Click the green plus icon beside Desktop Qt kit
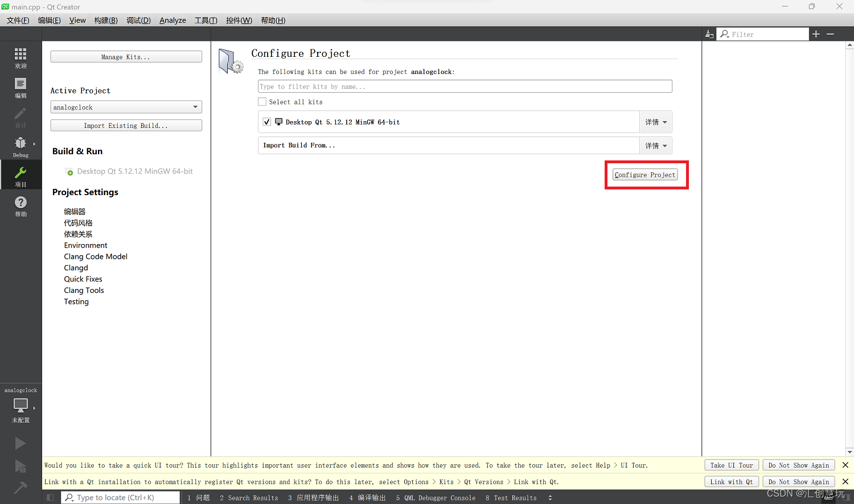The height and width of the screenshot is (504, 854). [70, 172]
